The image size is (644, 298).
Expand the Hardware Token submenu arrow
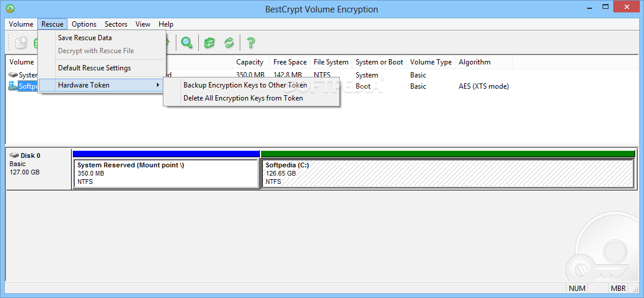158,85
